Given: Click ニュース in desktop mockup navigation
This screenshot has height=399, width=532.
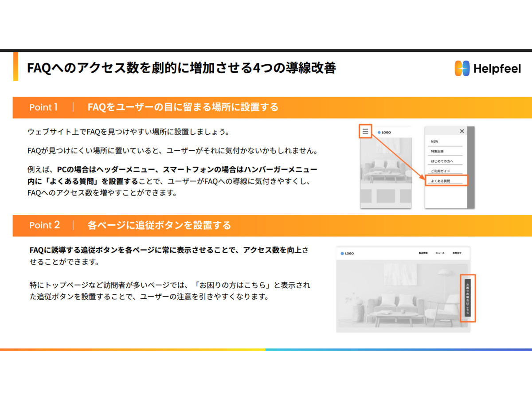Looking at the screenshot, I should coord(440,253).
